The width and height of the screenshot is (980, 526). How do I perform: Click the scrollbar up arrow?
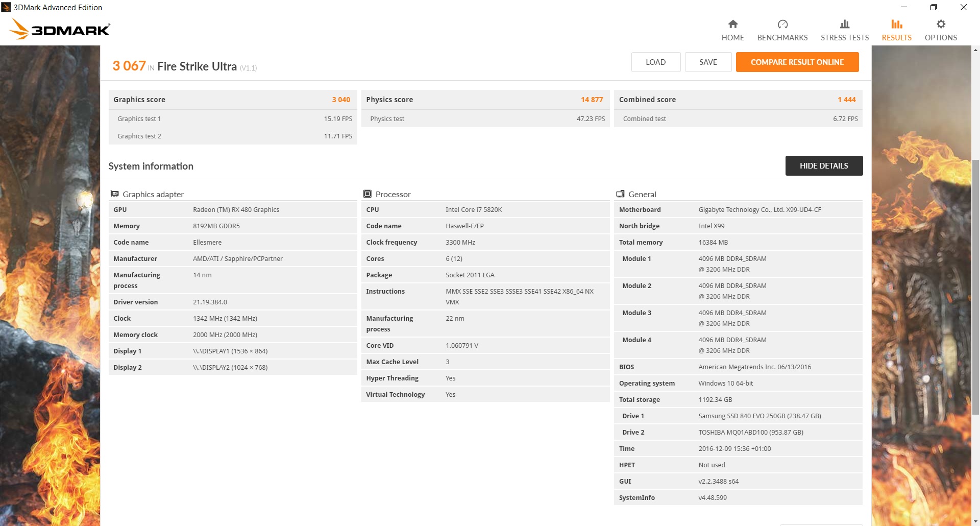[975, 50]
